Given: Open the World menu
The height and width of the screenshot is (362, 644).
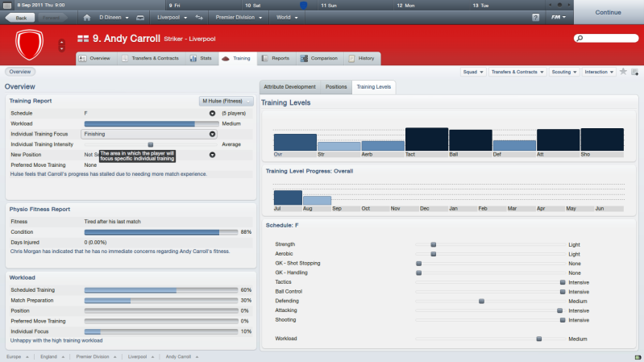Looking at the screenshot, I should click(x=287, y=18).
